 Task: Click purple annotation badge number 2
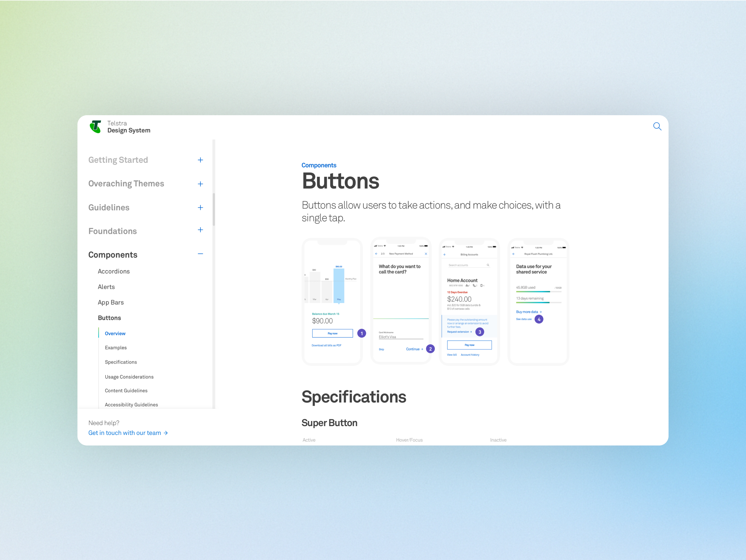pos(430,349)
